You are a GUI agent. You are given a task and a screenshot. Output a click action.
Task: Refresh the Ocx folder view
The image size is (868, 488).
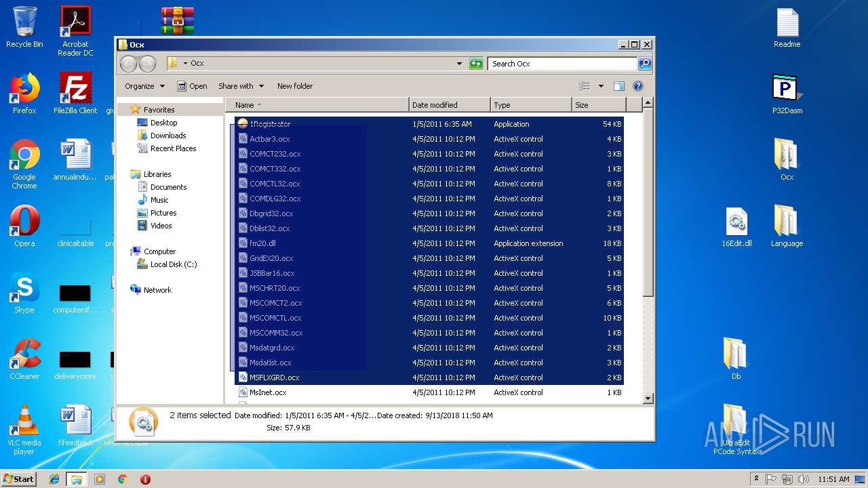coord(476,64)
